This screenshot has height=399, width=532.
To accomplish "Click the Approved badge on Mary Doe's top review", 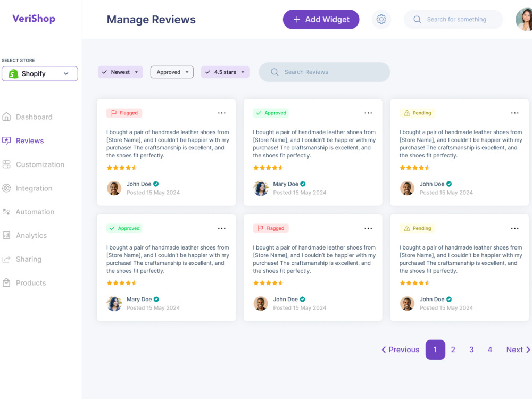I will click(271, 113).
